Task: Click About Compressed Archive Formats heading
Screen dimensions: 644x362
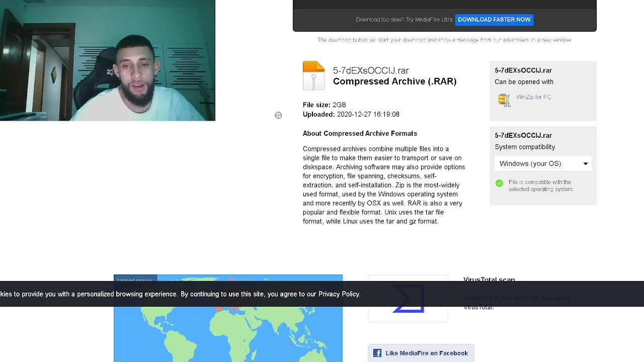Action: pos(360,134)
